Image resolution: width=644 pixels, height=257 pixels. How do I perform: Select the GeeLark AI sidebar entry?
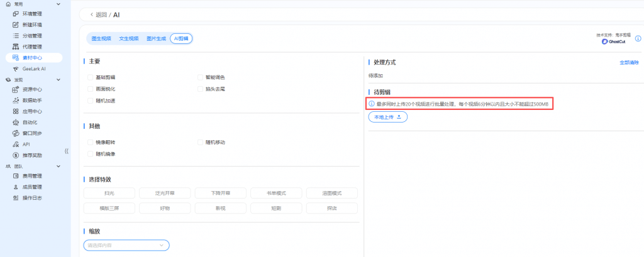[34, 68]
